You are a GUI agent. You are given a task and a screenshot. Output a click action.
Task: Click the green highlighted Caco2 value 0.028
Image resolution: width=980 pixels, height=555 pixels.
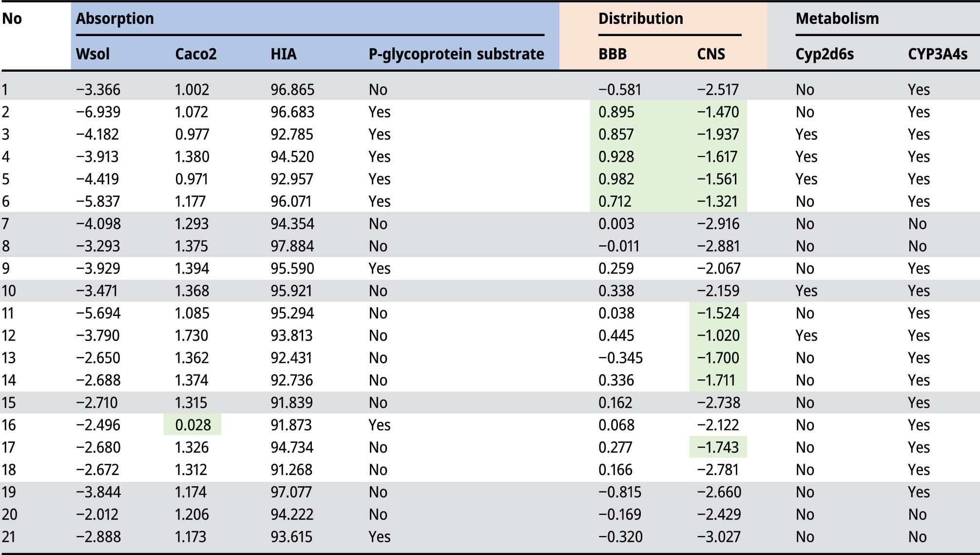193,425
